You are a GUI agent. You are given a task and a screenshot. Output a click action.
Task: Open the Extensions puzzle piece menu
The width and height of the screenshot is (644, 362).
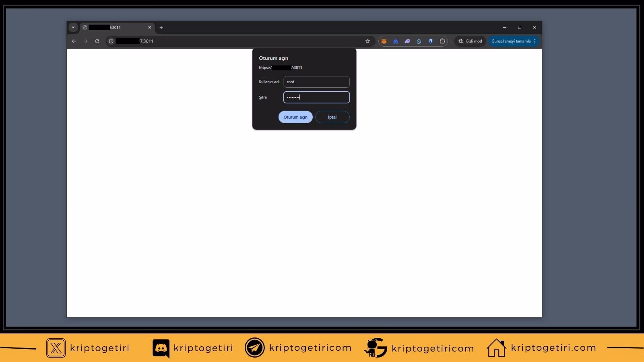[442, 41]
